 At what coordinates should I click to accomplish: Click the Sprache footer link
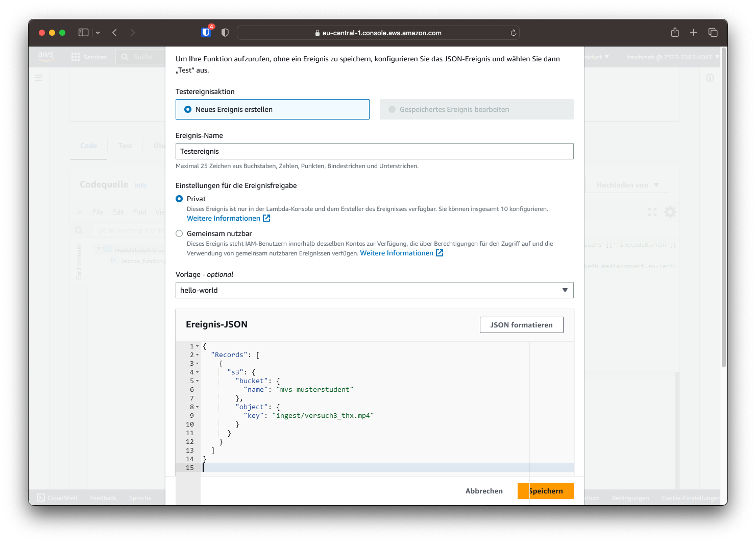point(140,498)
